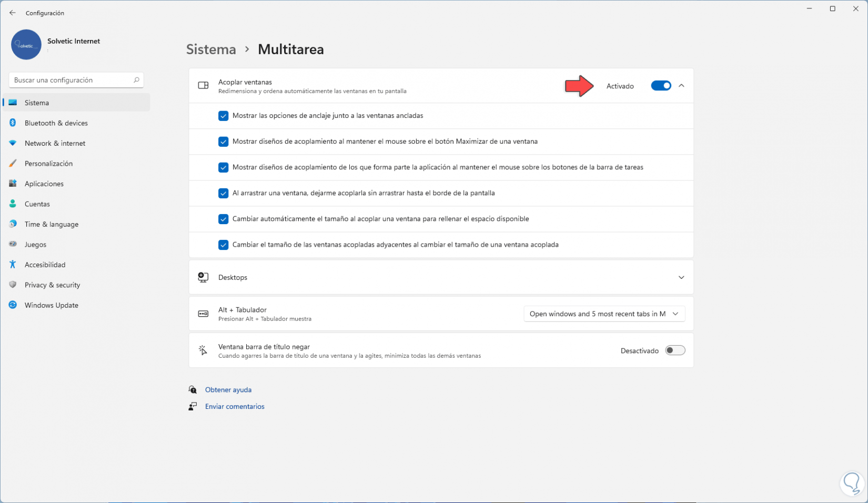
Task: Open Aplicaciones in the sidebar
Action: [x=44, y=184]
